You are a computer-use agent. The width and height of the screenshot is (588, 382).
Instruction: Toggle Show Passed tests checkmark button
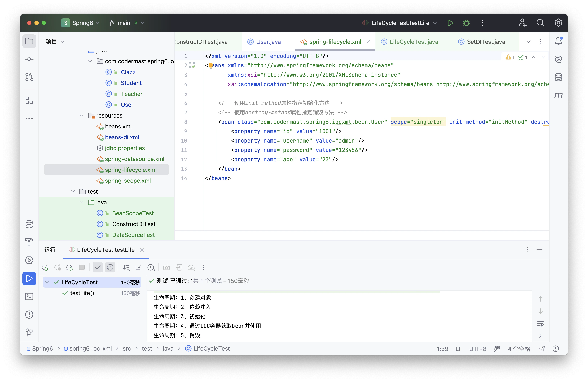(98, 268)
